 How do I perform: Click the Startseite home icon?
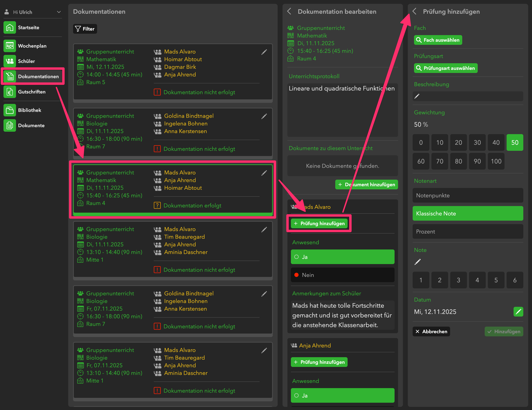tap(10, 27)
